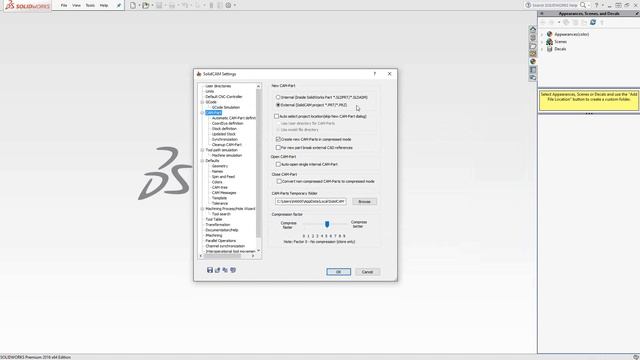Viewport: 640px width, 360px height.
Task: Click the Open file icon in top toolbar
Action: (x=145, y=5)
